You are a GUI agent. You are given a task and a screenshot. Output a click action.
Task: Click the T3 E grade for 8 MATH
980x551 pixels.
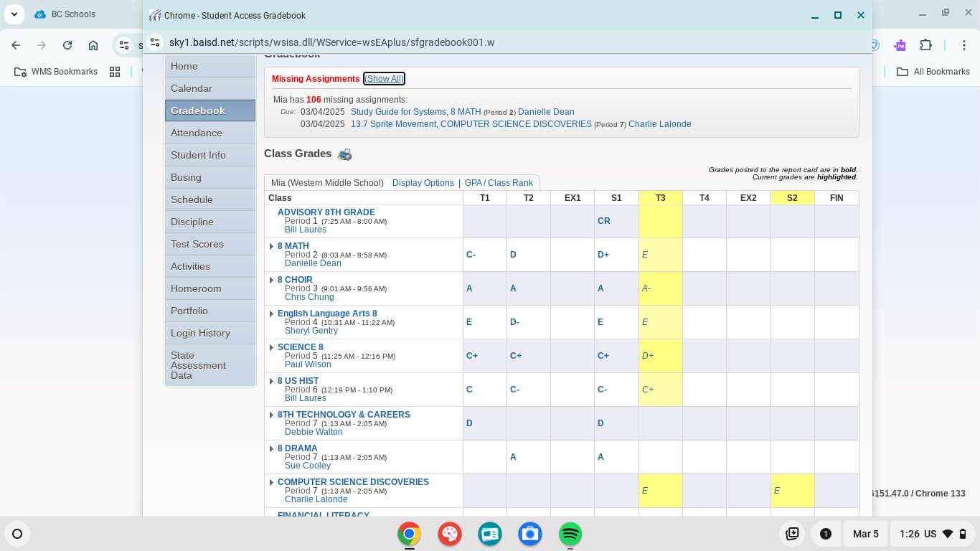coord(645,255)
